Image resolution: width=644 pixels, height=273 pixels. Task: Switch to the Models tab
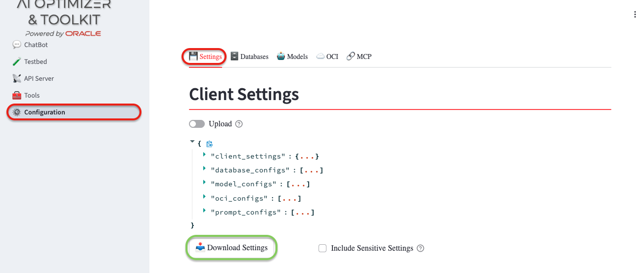tap(292, 56)
